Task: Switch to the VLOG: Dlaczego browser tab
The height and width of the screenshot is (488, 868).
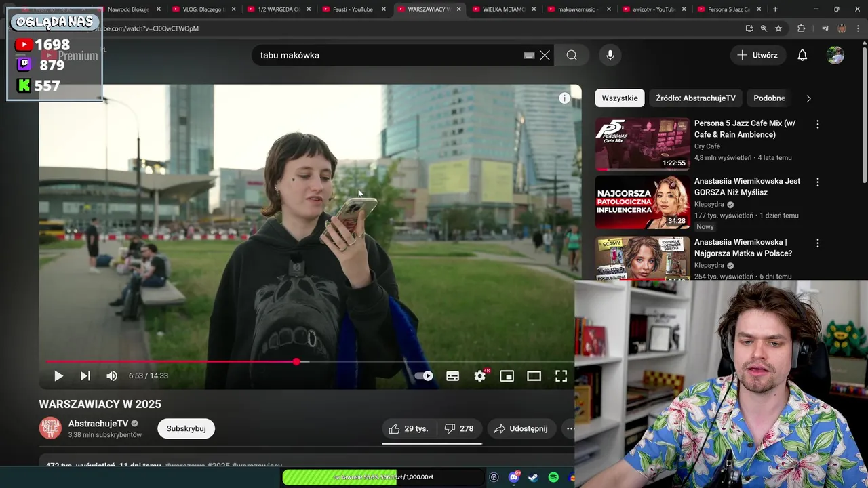Action: point(203,9)
